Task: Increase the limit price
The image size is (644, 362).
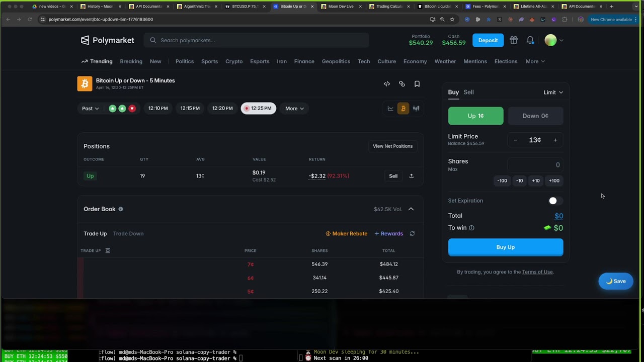Action: tap(555, 140)
